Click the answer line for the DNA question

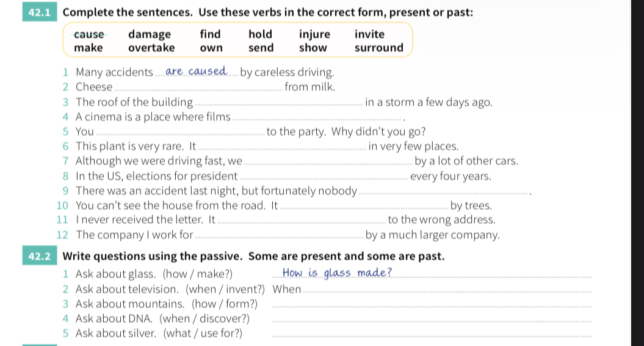432,319
